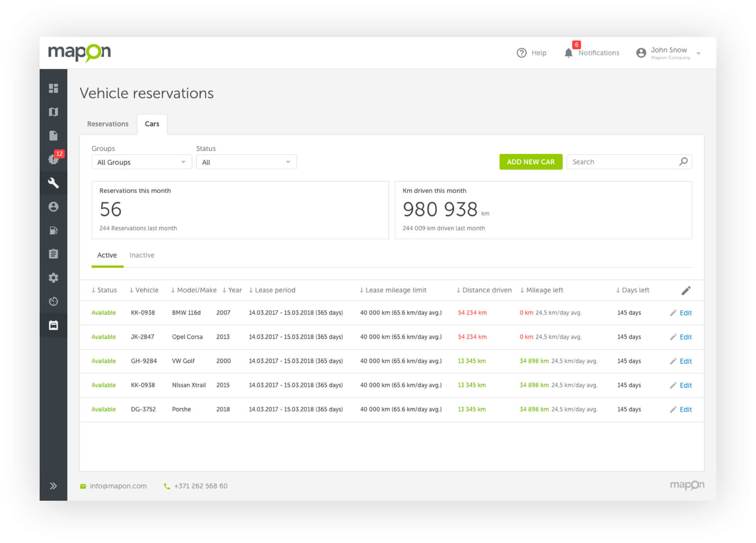The height and width of the screenshot is (543, 756).
Task: Click the phone icon in the footer
Action: click(167, 486)
